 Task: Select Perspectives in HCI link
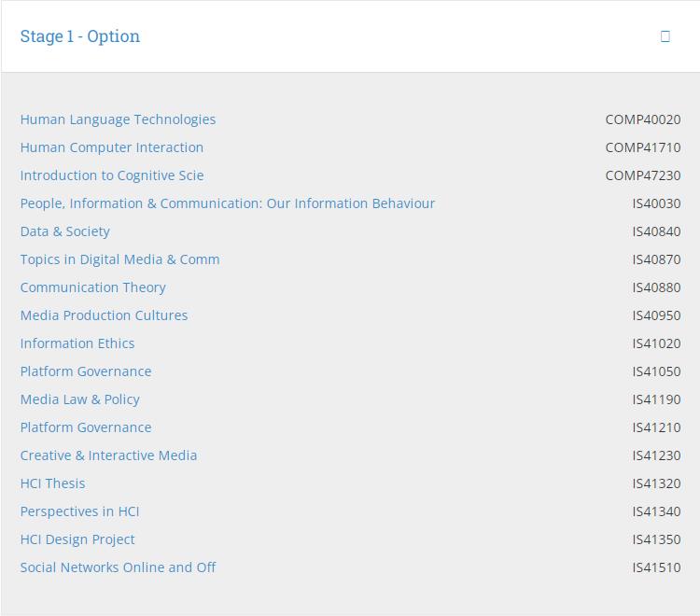[x=80, y=511]
